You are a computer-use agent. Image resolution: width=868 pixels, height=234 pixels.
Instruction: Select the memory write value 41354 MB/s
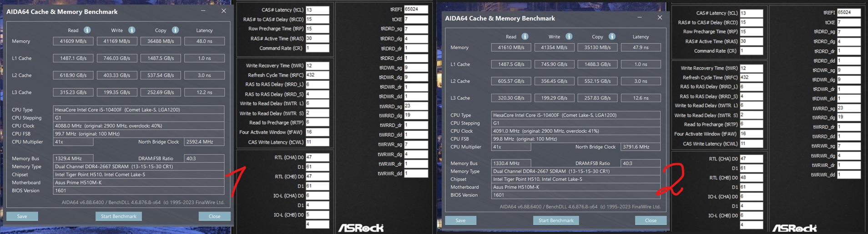(x=554, y=47)
